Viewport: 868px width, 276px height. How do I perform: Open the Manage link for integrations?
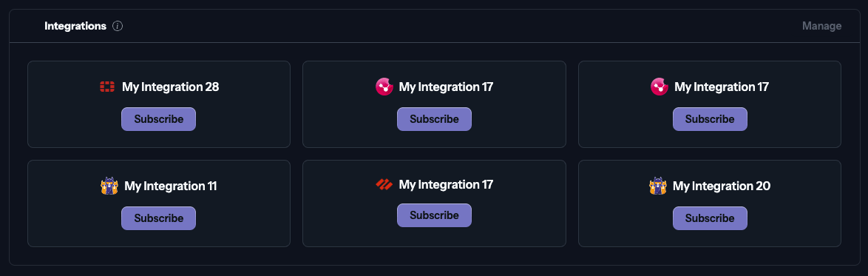tap(822, 26)
